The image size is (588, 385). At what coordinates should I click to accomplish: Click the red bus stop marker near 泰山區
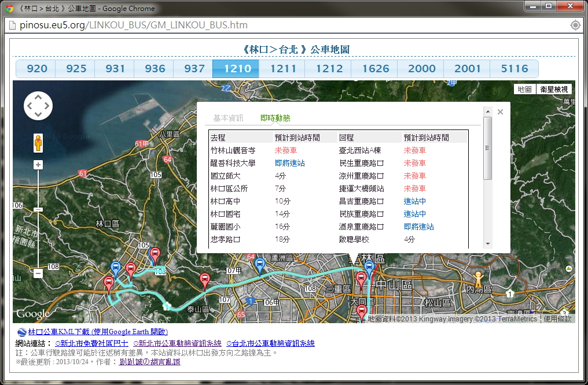click(205, 280)
